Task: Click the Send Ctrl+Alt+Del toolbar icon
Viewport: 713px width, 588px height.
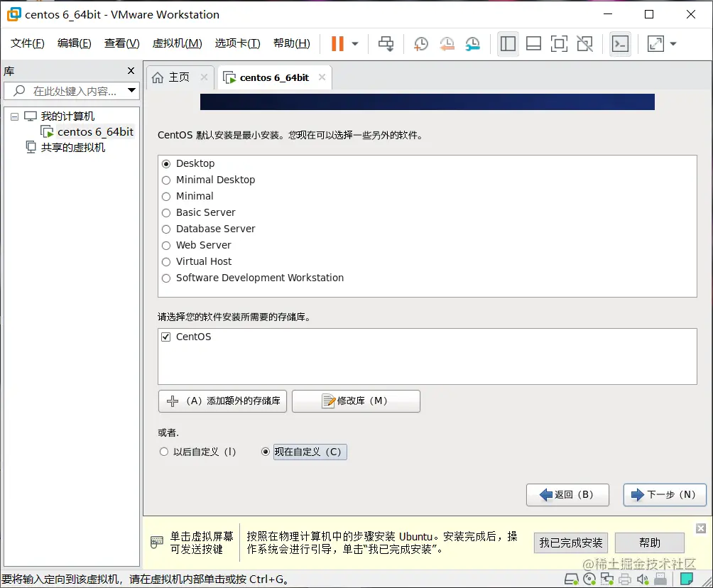Action: 386,43
